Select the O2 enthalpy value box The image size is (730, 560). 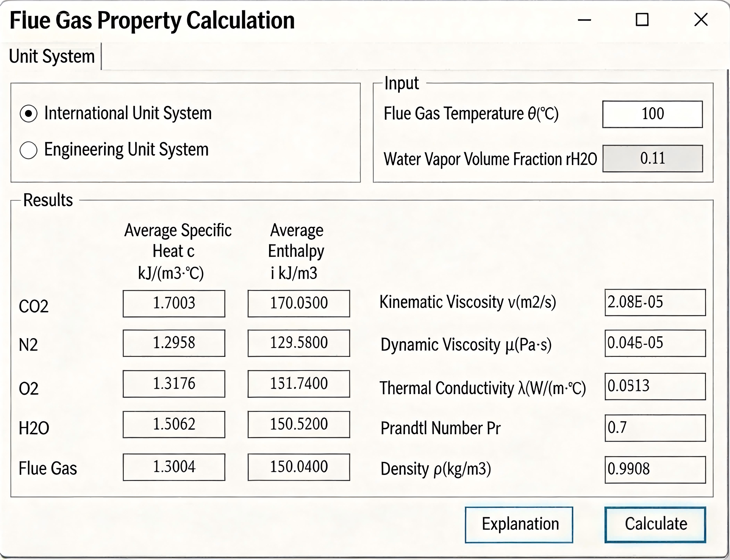coord(299,384)
